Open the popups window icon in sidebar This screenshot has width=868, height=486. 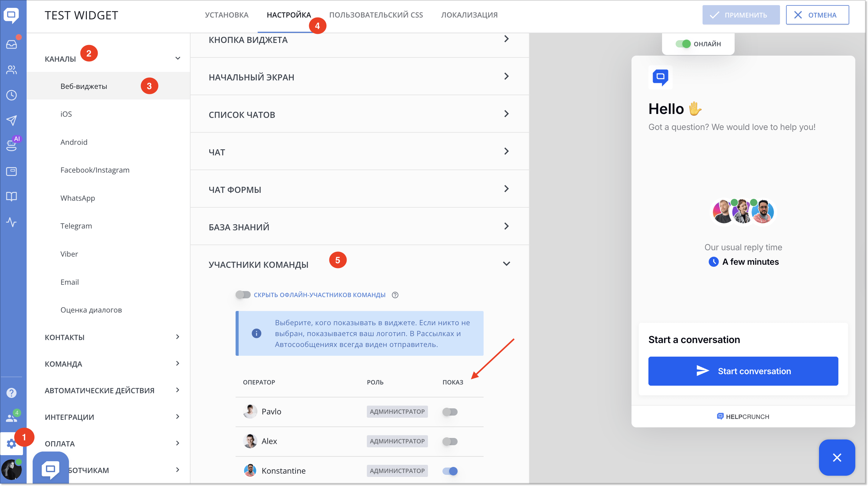pyautogui.click(x=11, y=171)
